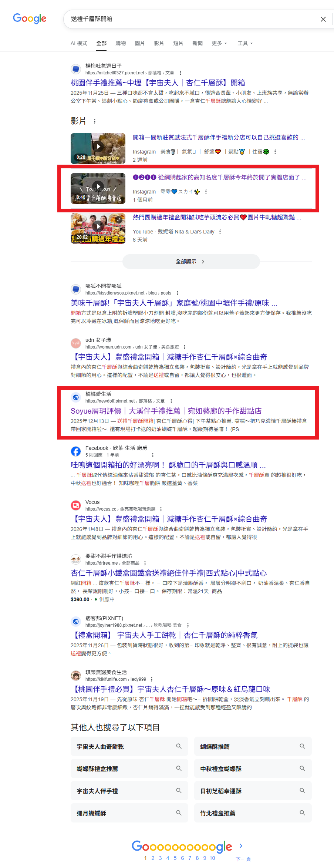This screenshot has width=334, height=868.
Task: Clear the search box with the X icon
Action: 323,19
